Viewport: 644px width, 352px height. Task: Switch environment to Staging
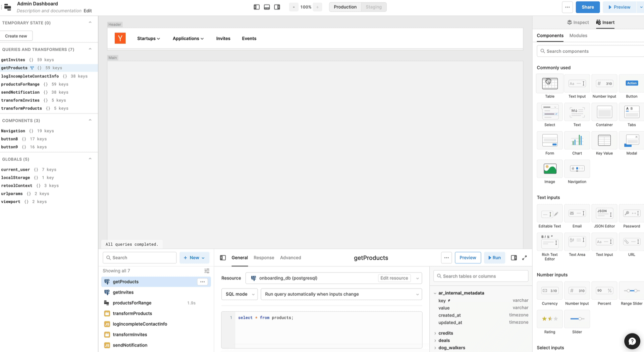pyautogui.click(x=374, y=7)
